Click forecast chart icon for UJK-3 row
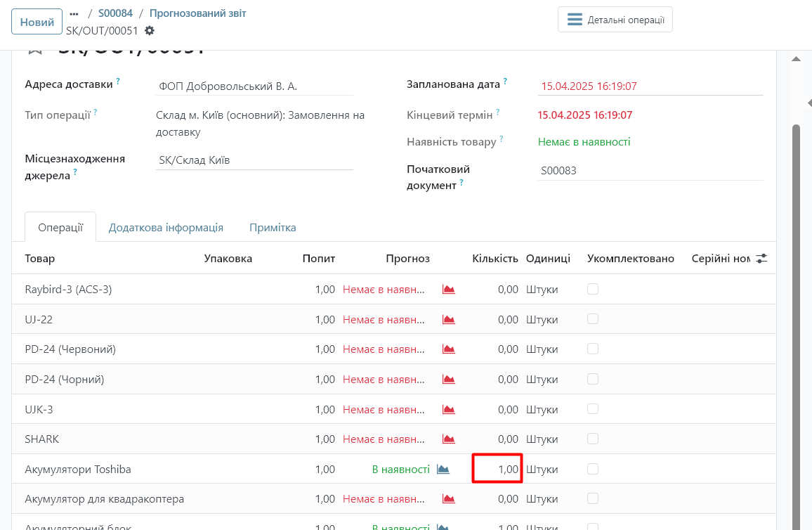The width and height of the screenshot is (812, 530). (448, 409)
